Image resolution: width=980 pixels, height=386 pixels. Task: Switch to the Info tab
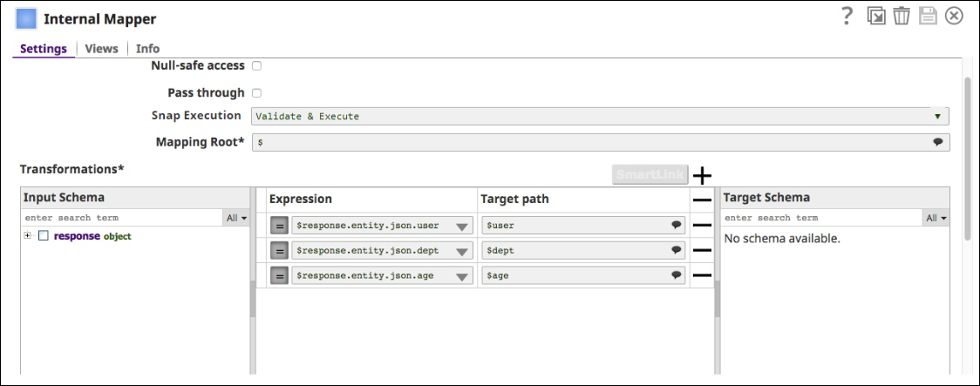[x=147, y=49]
